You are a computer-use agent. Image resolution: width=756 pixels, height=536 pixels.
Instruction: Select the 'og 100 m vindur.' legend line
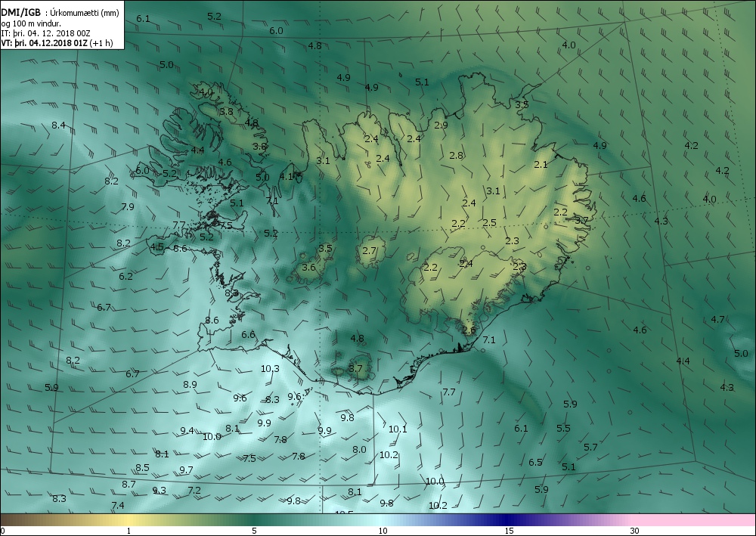(x=31, y=23)
